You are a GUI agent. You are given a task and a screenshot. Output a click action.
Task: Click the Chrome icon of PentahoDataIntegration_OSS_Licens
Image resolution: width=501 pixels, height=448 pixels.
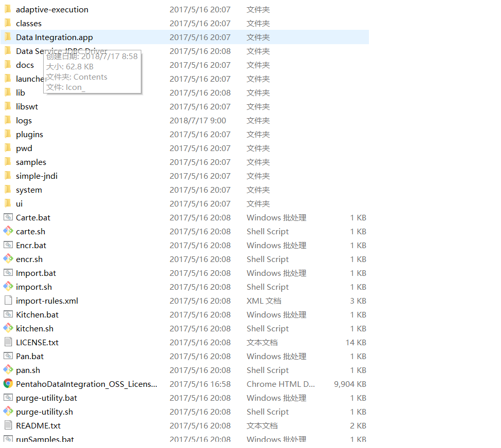[8, 384]
